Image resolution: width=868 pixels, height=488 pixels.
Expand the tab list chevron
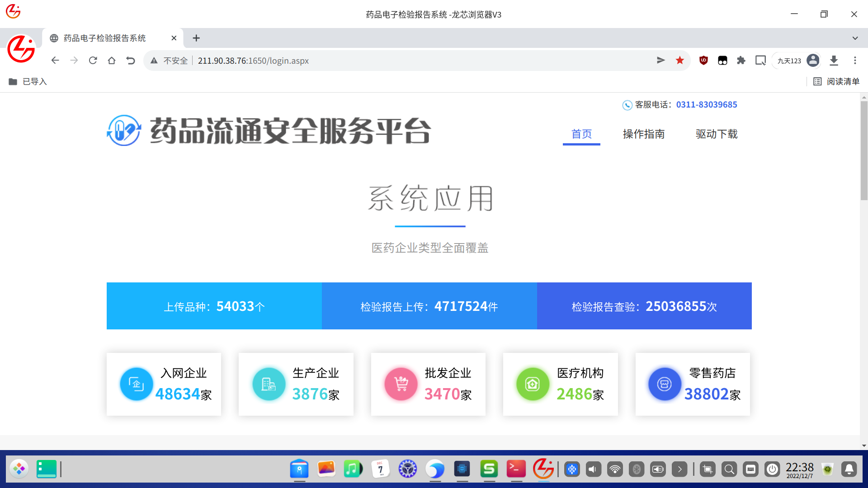(855, 38)
